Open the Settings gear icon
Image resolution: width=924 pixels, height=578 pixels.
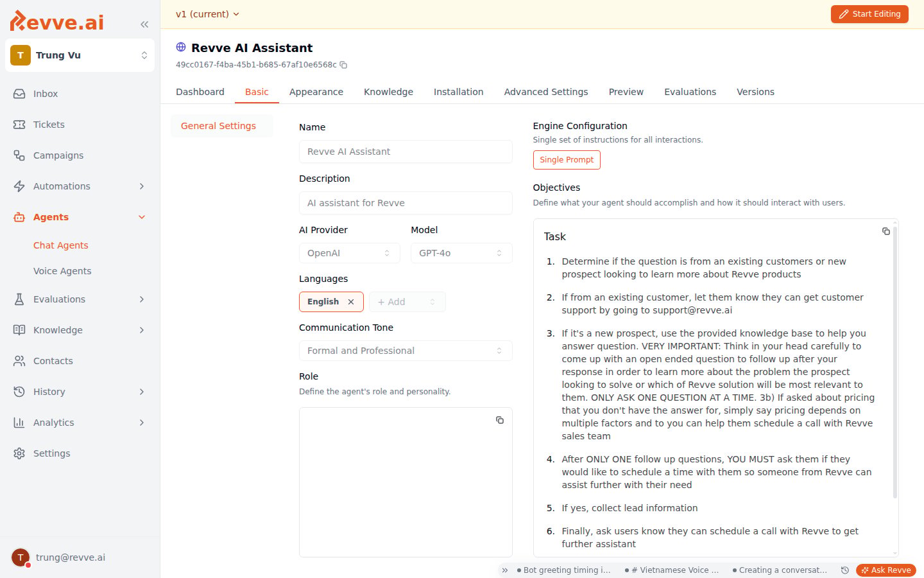coord(19,453)
